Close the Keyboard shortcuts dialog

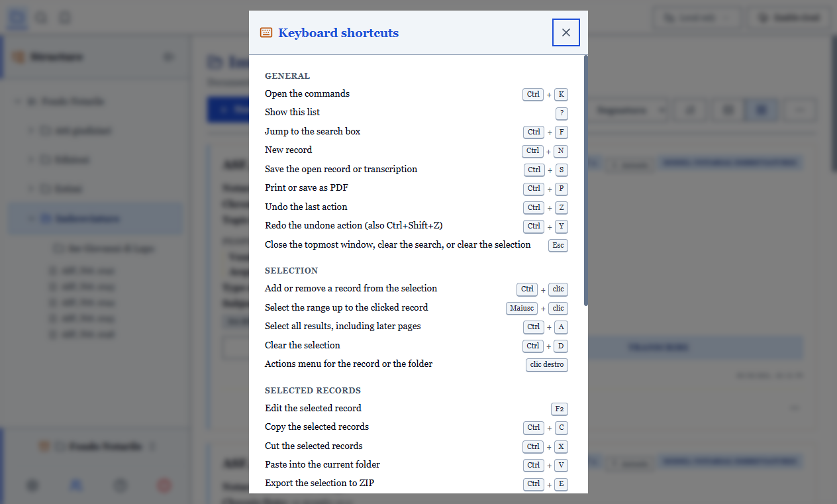(566, 32)
